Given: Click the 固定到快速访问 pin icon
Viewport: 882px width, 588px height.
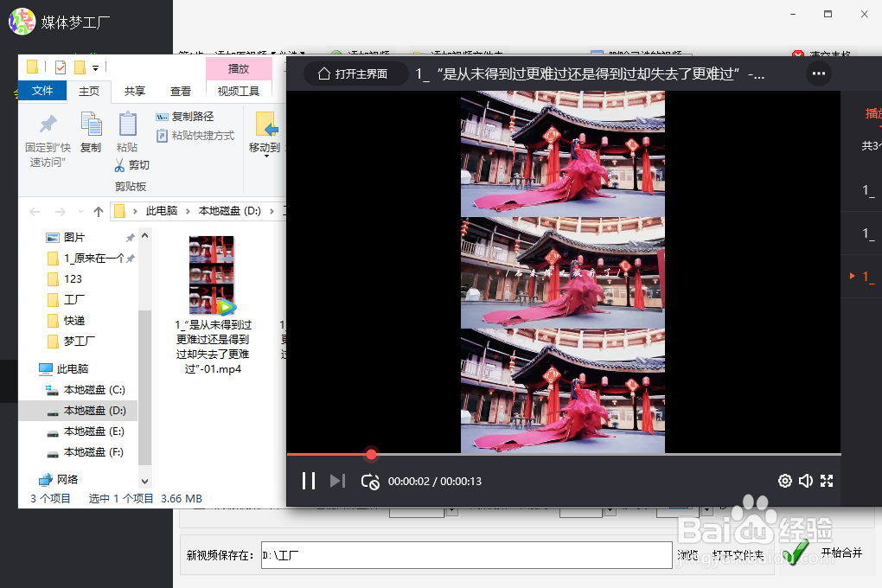Looking at the screenshot, I should click(48, 124).
